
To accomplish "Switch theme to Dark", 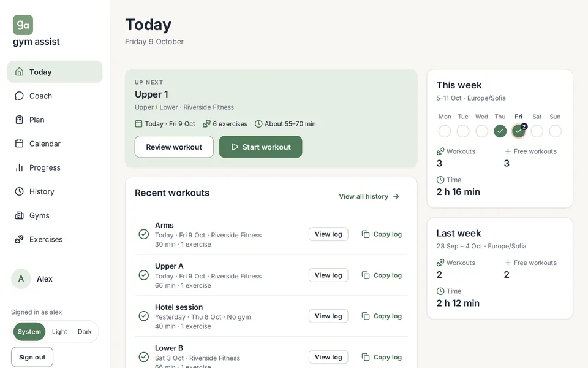I will (x=85, y=332).
